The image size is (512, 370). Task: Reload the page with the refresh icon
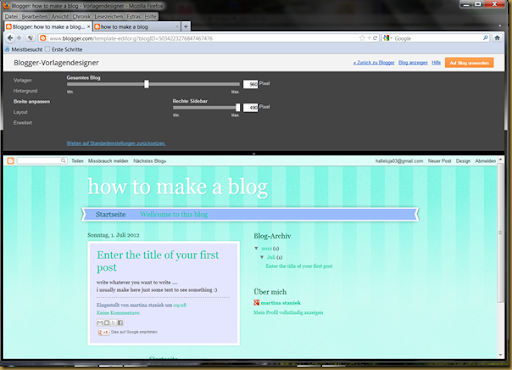[375, 38]
